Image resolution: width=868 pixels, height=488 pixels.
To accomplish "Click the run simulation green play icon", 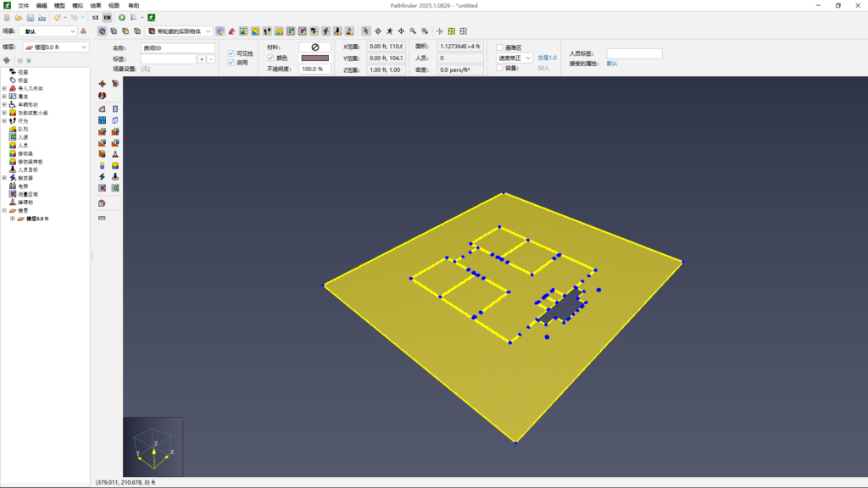I will tap(122, 17).
